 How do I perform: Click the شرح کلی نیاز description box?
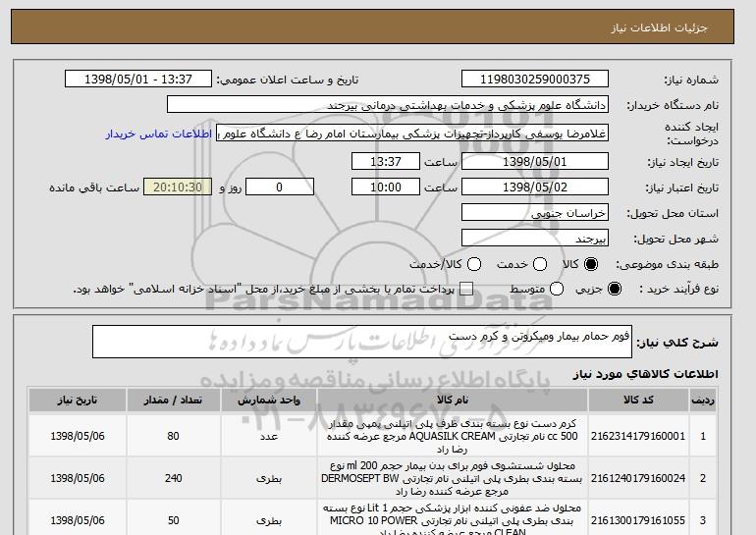(362, 342)
